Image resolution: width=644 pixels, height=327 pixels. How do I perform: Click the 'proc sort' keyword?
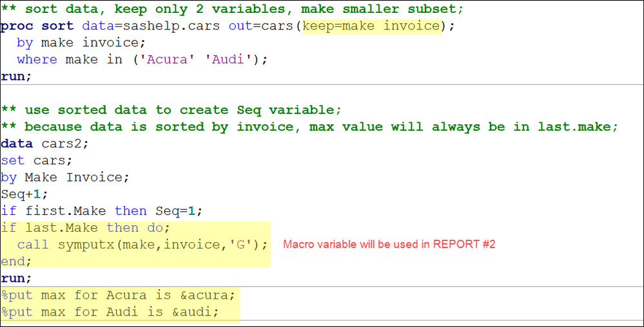click(37, 26)
